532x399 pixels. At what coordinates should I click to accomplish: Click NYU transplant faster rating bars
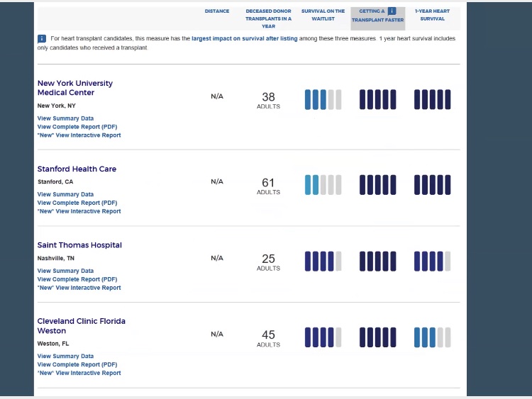(377, 100)
